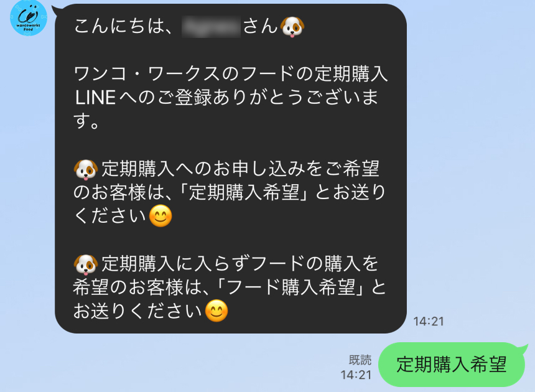Click the blurred recipient name
Image resolution: width=535 pixels, height=392 pixels.
tap(211, 26)
